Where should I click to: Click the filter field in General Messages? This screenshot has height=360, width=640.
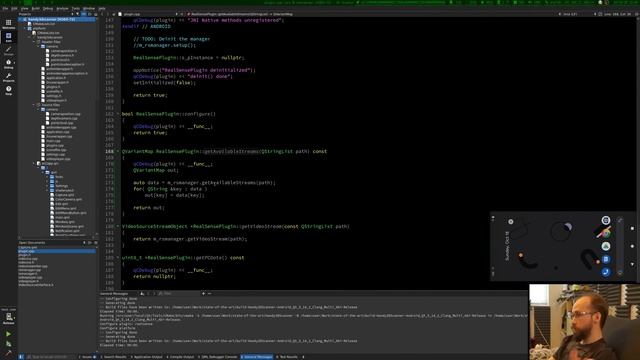(179, 293)
